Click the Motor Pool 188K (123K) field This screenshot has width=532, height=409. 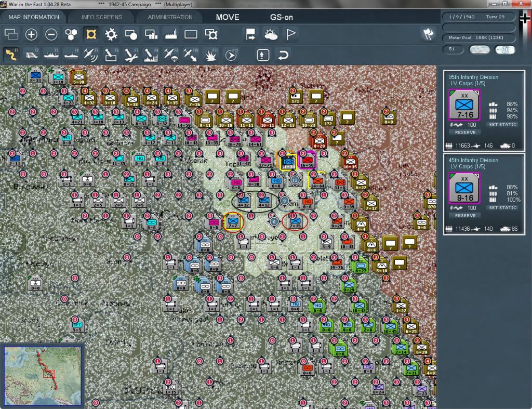coord(478,37)
